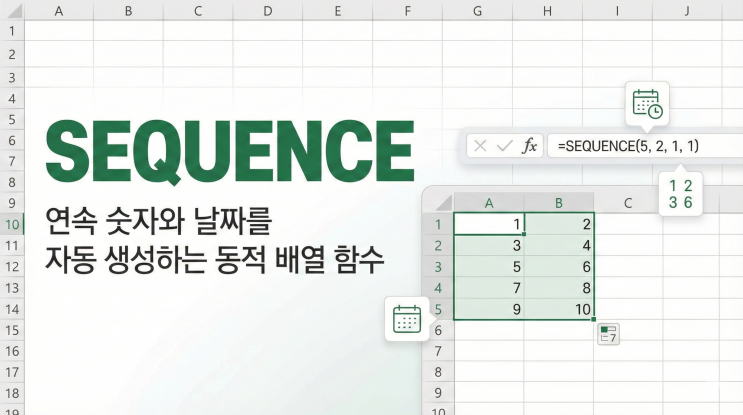Select row 7 header in inset sheet
This screenshot has width=743, height=415.
[x=438, y=351]
